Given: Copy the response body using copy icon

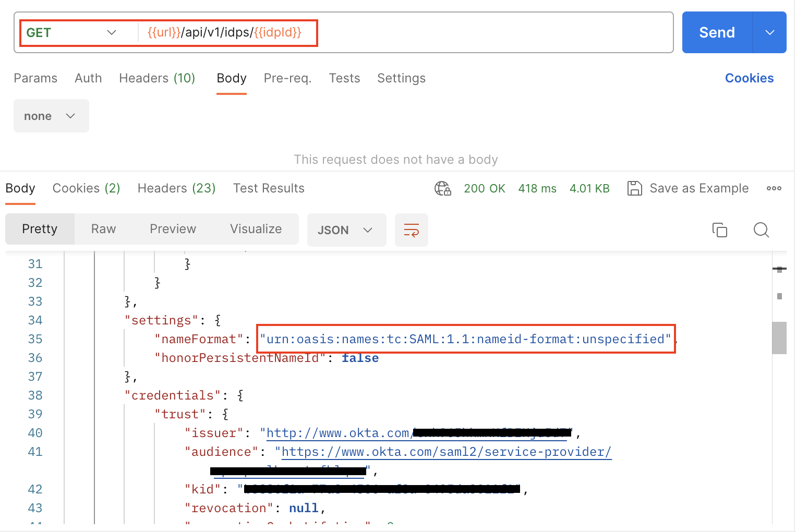Looking at the screenshot, I should click(x=719, y=230).
